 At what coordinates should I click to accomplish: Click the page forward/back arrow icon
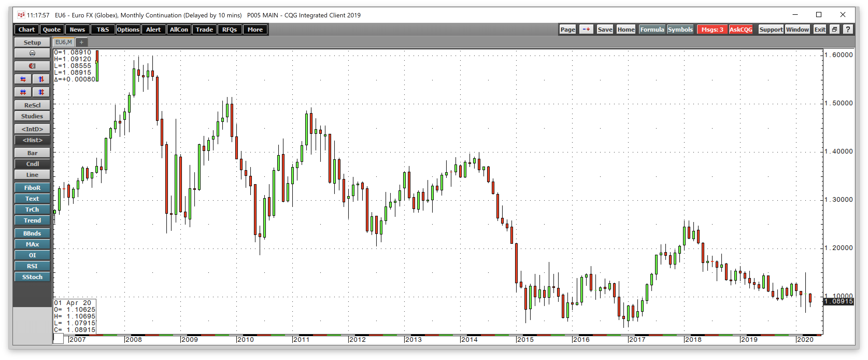[586, 29]
